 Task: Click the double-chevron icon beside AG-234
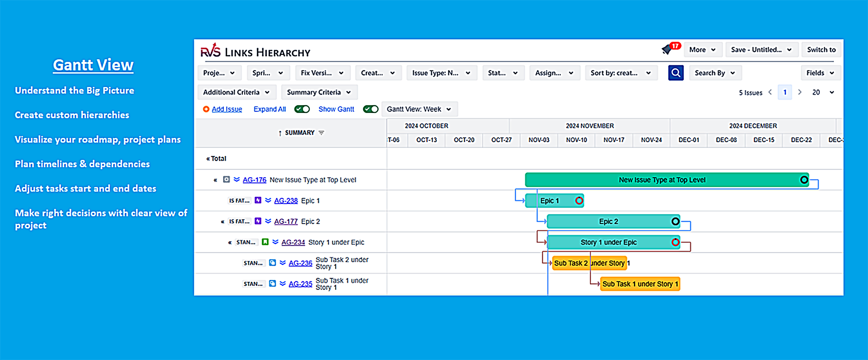275,242
